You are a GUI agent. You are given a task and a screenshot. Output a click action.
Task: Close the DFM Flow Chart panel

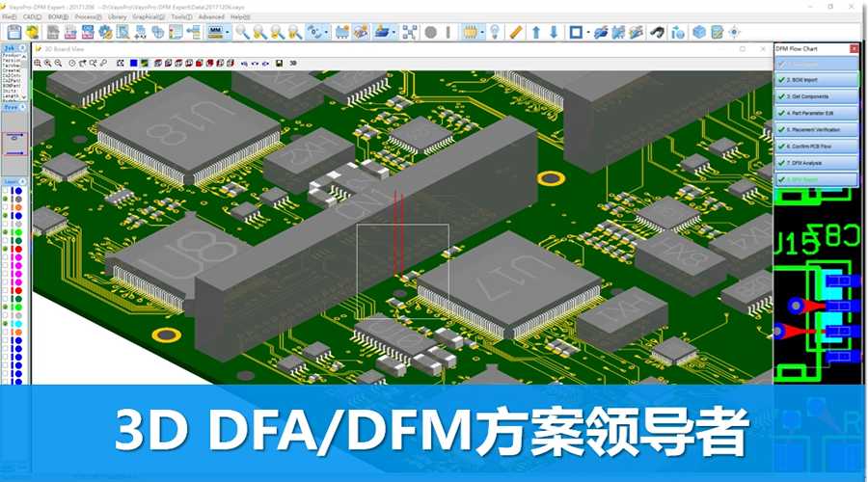(854, 49)
